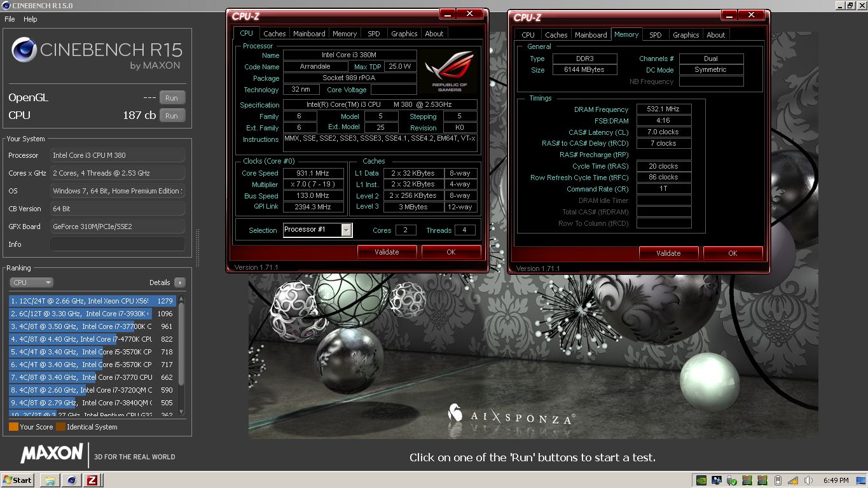Screen dimensions: 868x488
Task: Open Windows Explorer from the taskbar
Action: click(50, 480)
